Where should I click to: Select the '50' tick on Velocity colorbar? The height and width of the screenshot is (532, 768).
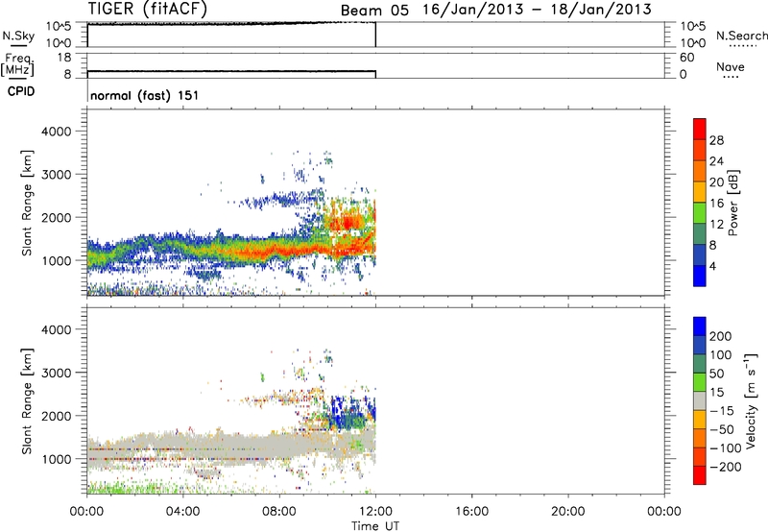[x=716, y=374]
